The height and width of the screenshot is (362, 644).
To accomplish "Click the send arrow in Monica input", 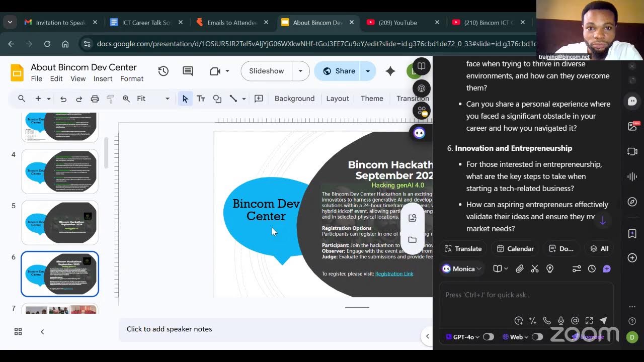I will (603, 321).
